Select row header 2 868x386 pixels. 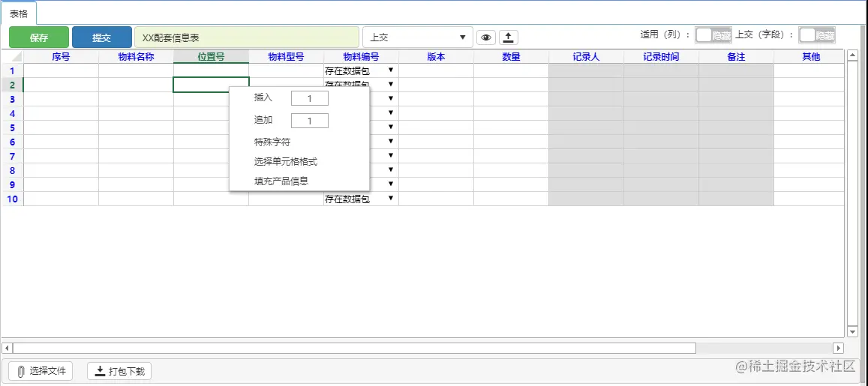tap(12, 85)
